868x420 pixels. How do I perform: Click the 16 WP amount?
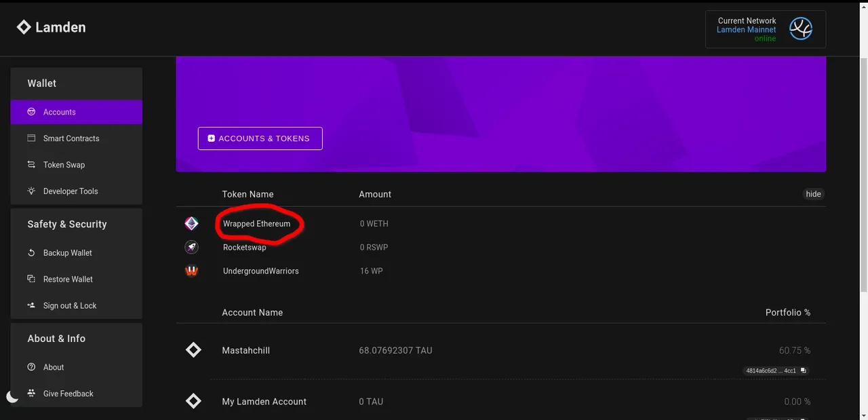(372, 271)
